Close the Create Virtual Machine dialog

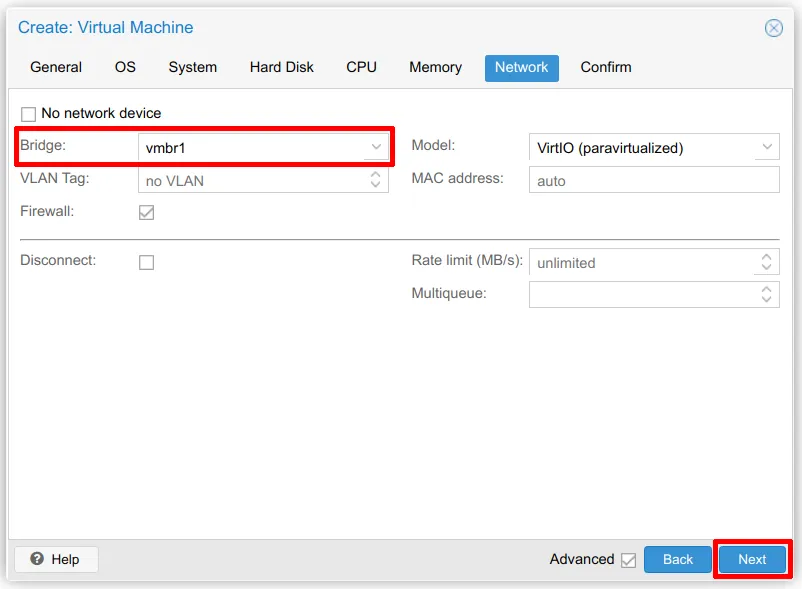(773, 28)
